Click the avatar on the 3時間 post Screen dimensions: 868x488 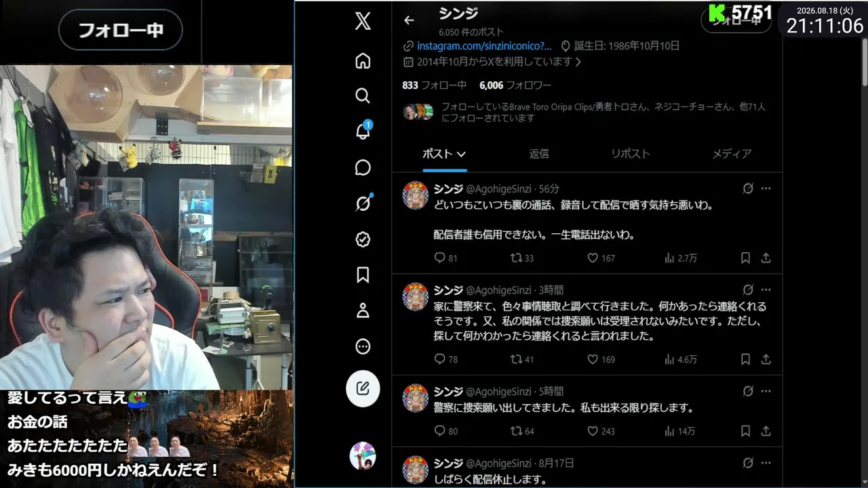[x=416, y=297]
